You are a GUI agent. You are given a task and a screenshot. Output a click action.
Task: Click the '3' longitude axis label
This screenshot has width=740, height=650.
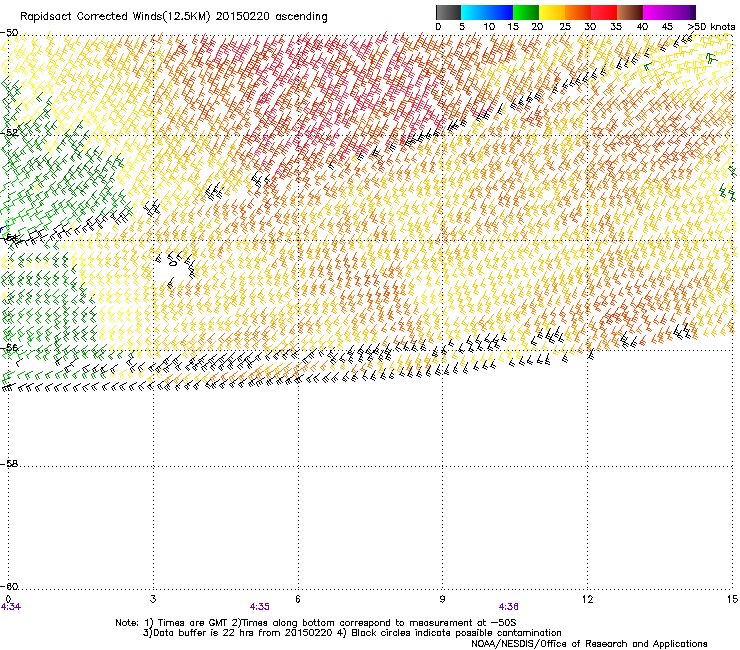point(153,599)
